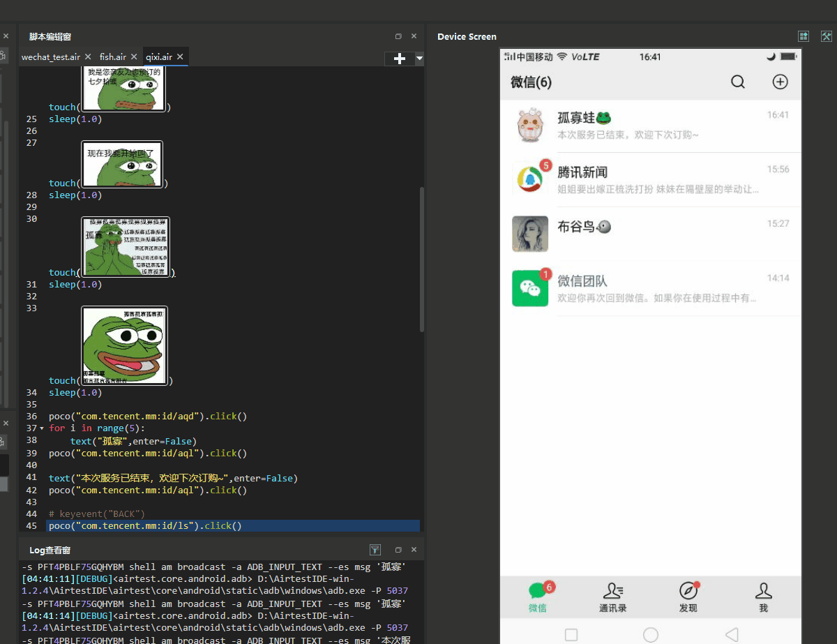Click the script editor vertical scrollbar
This screenshot has height=644, width=837.
point(421,259)
